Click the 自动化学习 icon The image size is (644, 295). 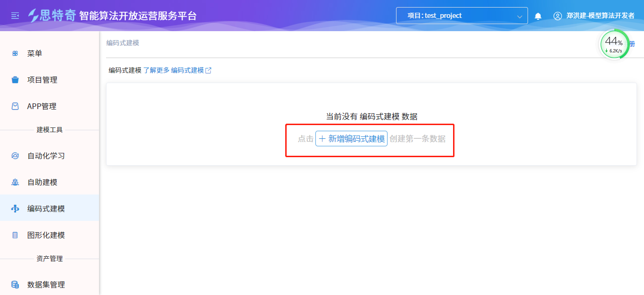tap(15, 156)
